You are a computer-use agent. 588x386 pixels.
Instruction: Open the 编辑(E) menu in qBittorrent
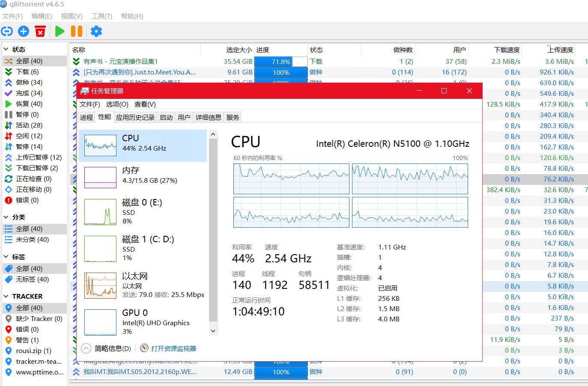(42, 16)
